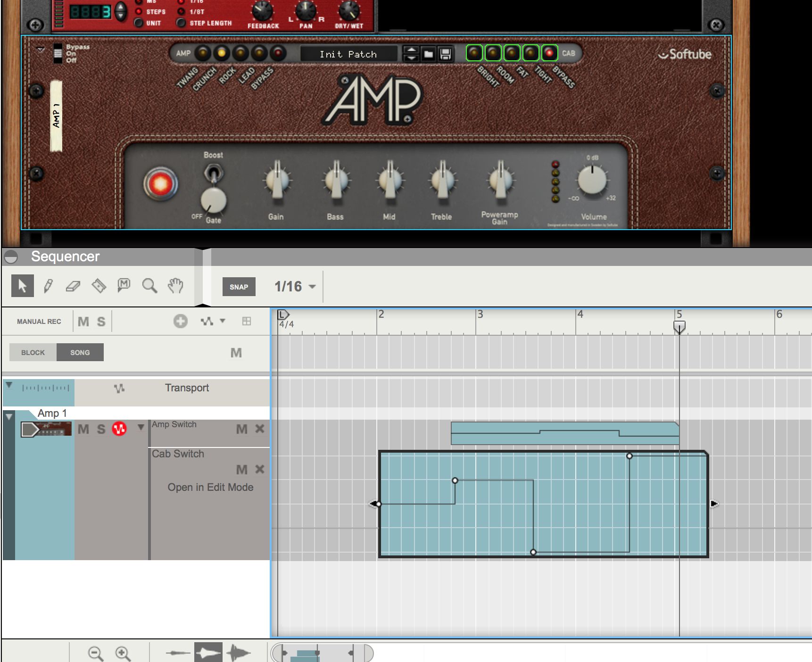This screenshot has width=812, height=662.
Task: Step patches with up/down arrows
Action: coord(411,54)
